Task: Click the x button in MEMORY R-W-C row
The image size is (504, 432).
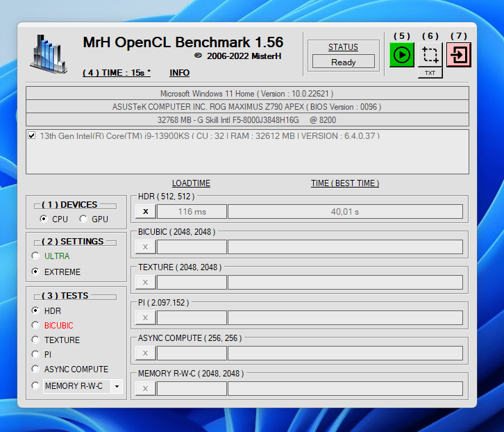Action: click(x=146, y=388)
